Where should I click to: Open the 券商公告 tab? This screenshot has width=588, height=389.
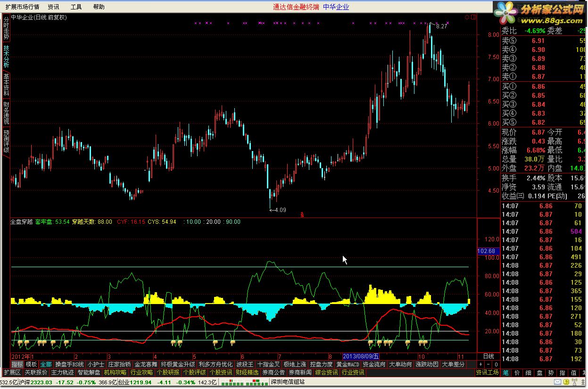click(x=273, y=372)
